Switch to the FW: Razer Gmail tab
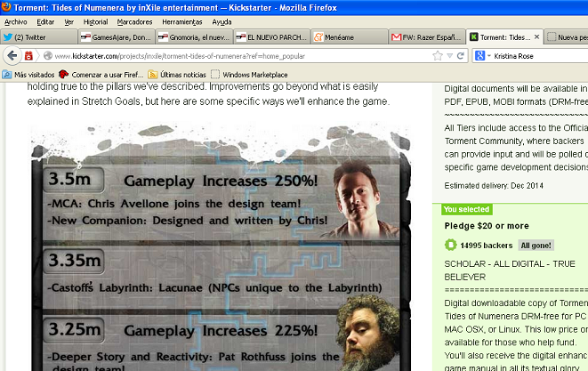 click(x=427, y=36)
